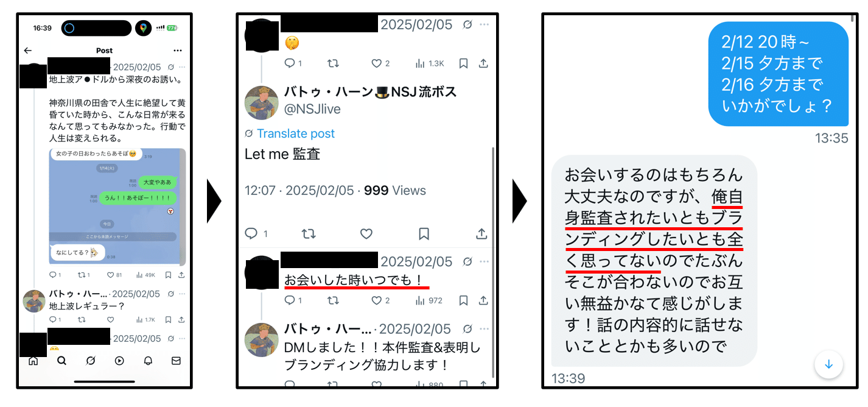Viewport: 868px width, 407px height.
Task: Repost the "Let me 監査" post
Action: click(x=309, y=234)
